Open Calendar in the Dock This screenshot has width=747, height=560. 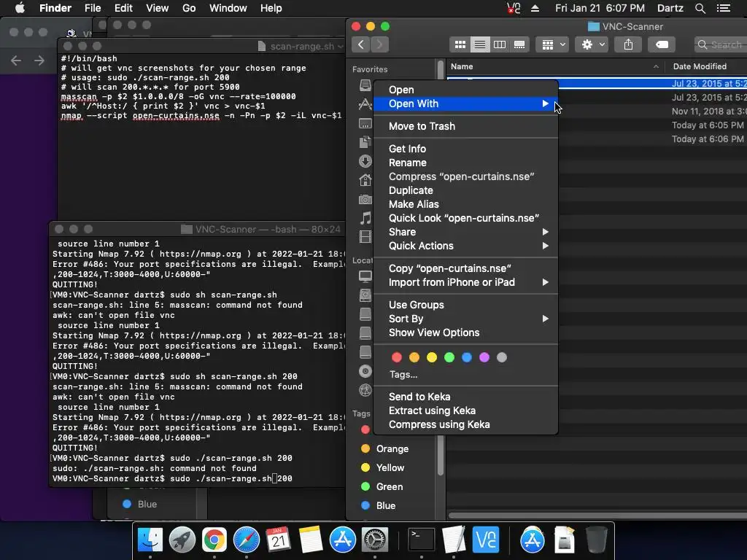278,540
